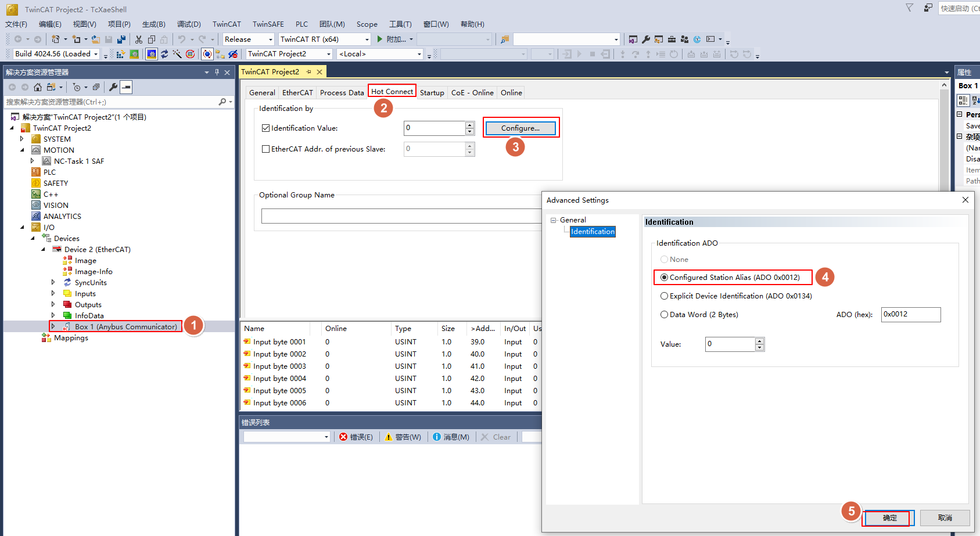Switch to the Process Data tab
Viewport: 980px width, 536px height.
click(342, 92)
